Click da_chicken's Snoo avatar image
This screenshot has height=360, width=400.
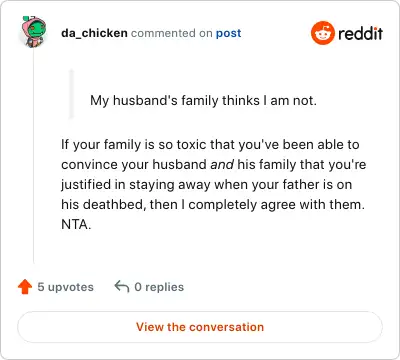coord(33,32)
